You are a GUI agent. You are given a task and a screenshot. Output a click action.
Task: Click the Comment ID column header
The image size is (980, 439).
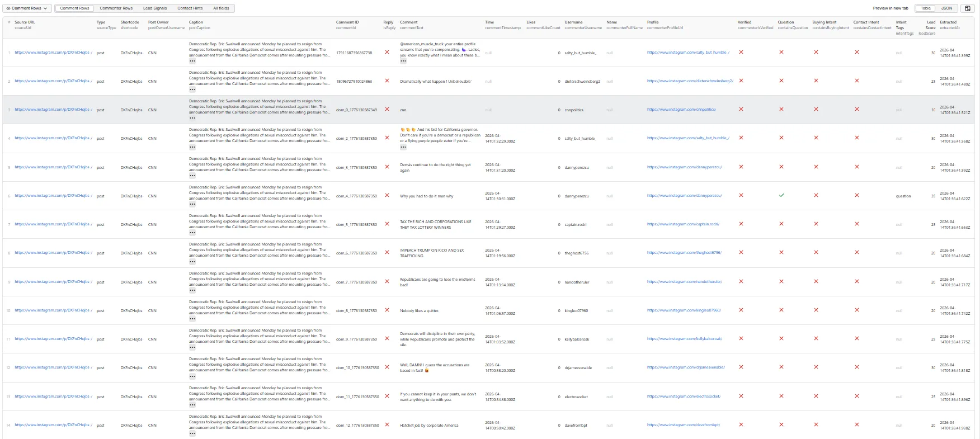[x=347, y=25]
